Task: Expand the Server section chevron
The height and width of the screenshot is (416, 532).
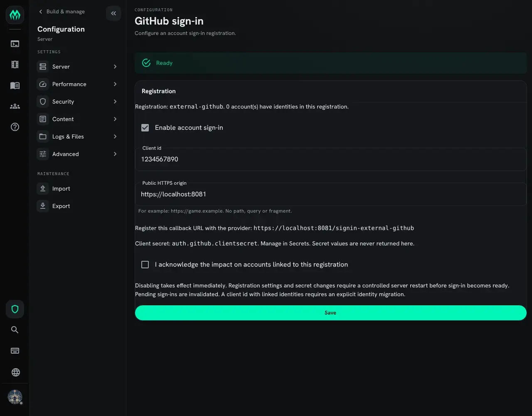Action: coord(115,67)
